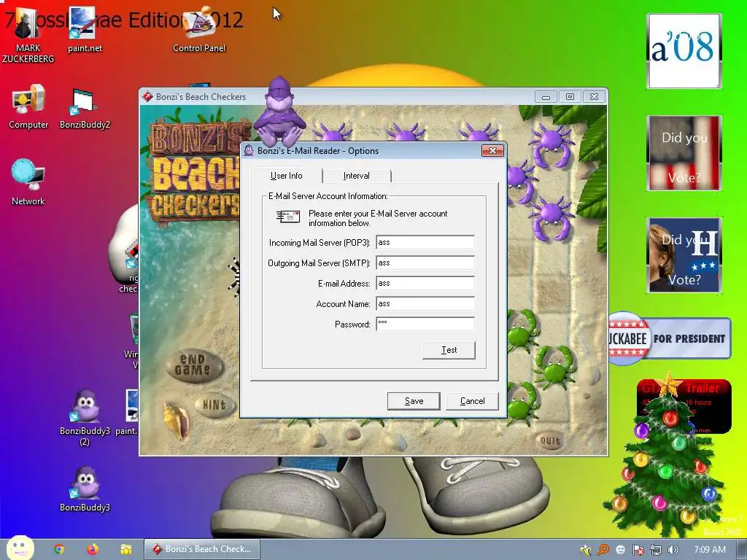
Task: Click the Show desktop strip beside the clock
Action: 741,550
